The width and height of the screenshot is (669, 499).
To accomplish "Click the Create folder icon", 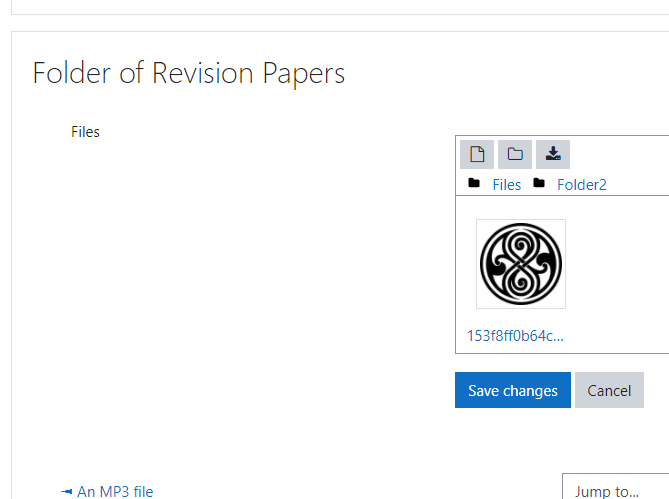I will tap(515, 154).
